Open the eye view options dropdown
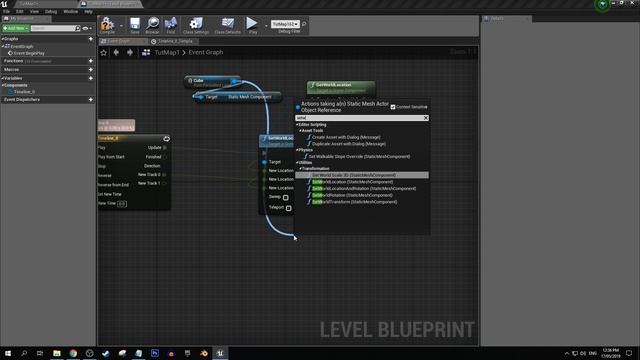 [87, 28]
